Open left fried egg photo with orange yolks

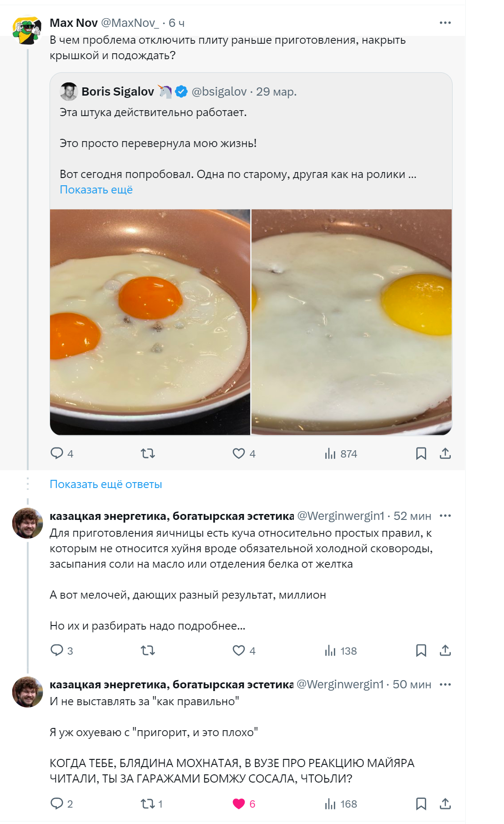tap(150, 322)
